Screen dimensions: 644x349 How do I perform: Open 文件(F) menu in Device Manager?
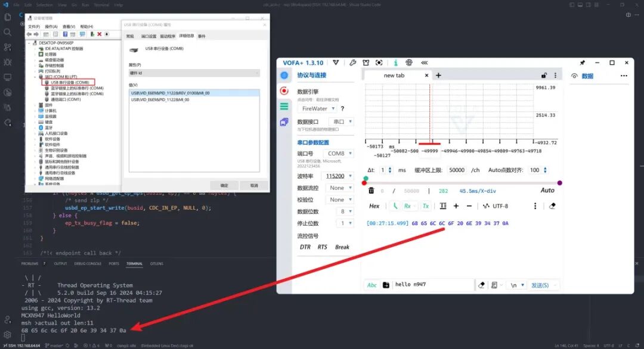point(33,27)
